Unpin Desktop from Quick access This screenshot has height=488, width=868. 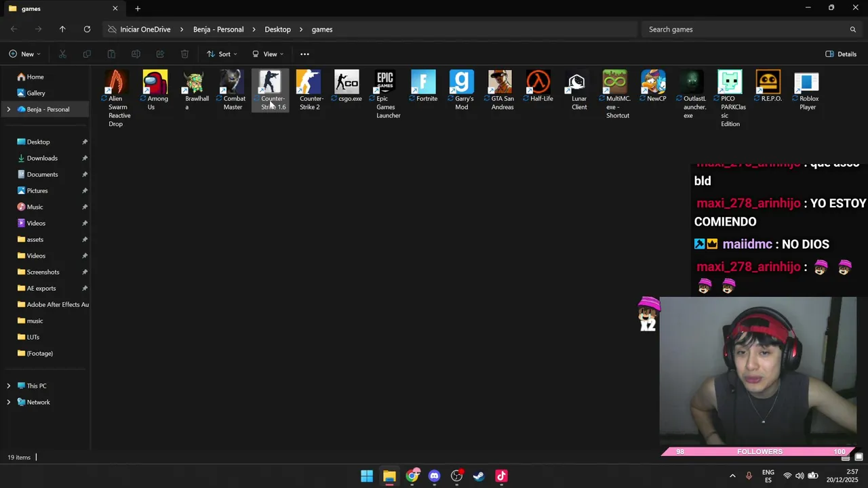tap(85, 142)
